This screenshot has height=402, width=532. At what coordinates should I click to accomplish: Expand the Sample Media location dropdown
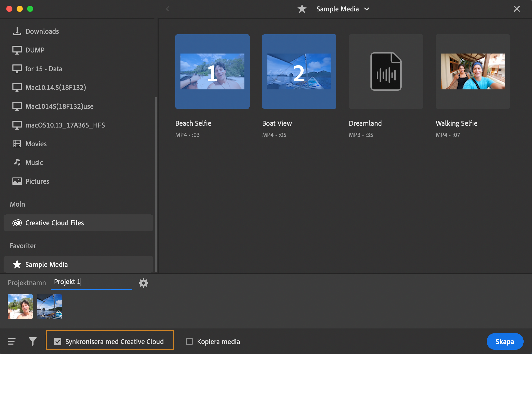(367, 9)
